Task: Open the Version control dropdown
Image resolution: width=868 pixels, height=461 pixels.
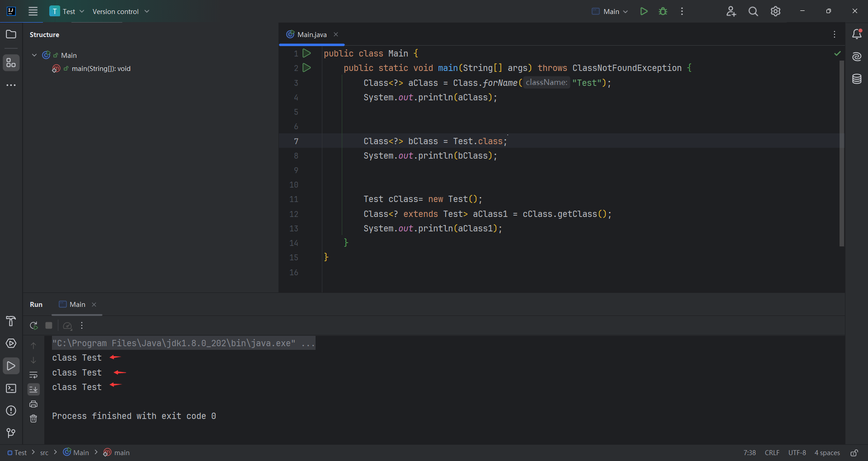Action: pyautogui.click(x=121, y=11)
